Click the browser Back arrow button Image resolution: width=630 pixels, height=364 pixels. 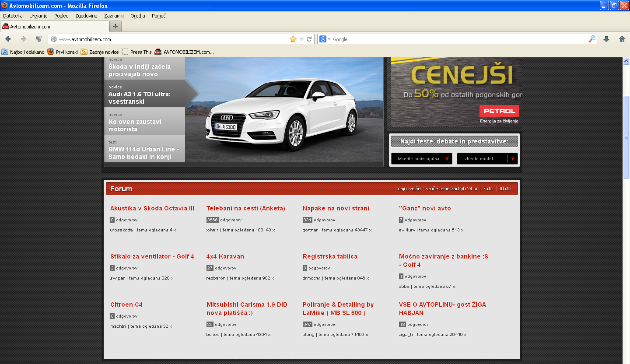point(8,39)
